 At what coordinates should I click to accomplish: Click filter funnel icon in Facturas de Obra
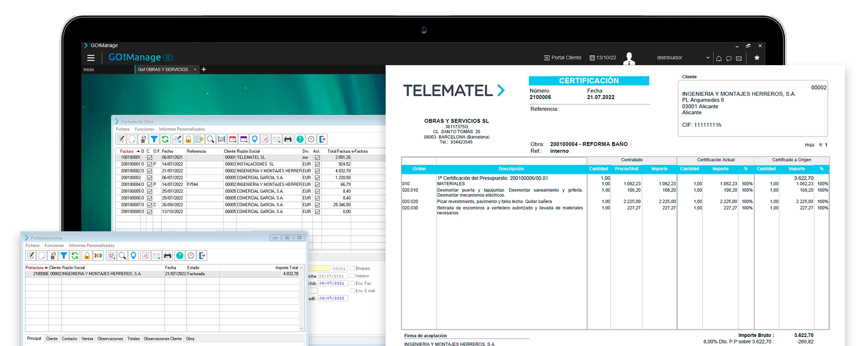point(154,139)
